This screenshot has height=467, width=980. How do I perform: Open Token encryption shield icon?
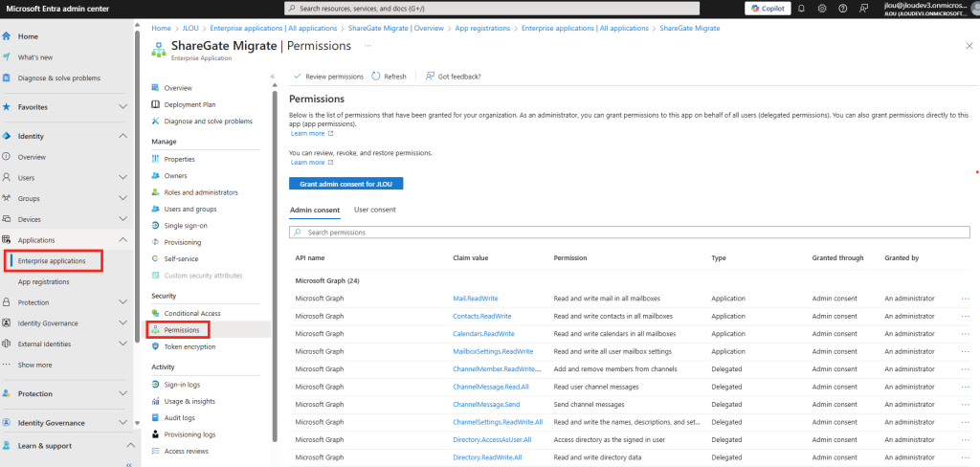click(x=156, y=345)
